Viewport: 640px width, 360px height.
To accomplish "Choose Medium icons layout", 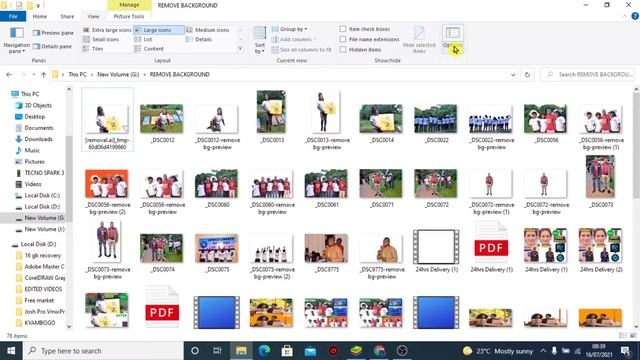I will click(208, 30).
